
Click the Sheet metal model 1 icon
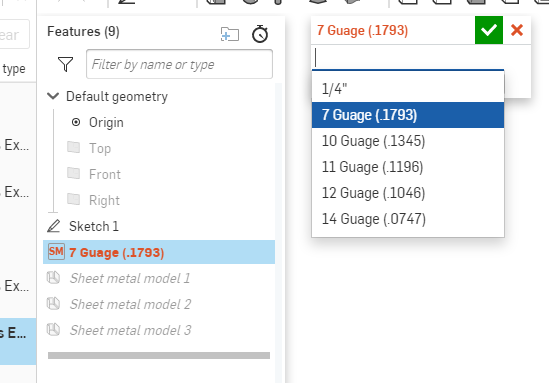tap(54, 278)
